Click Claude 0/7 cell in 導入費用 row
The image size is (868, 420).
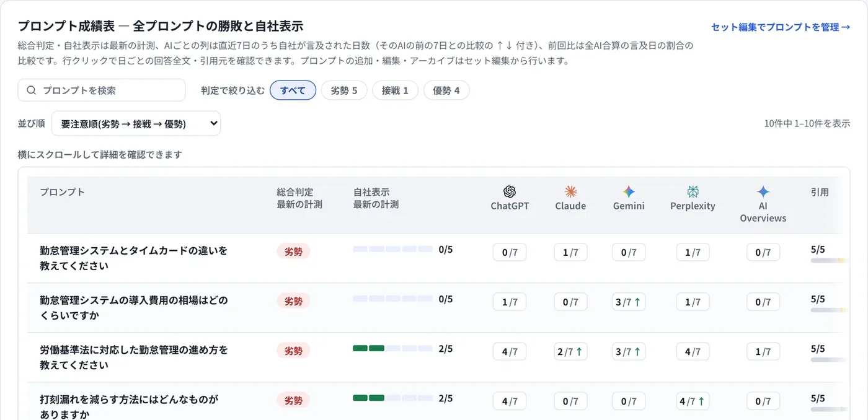[570, 302]
